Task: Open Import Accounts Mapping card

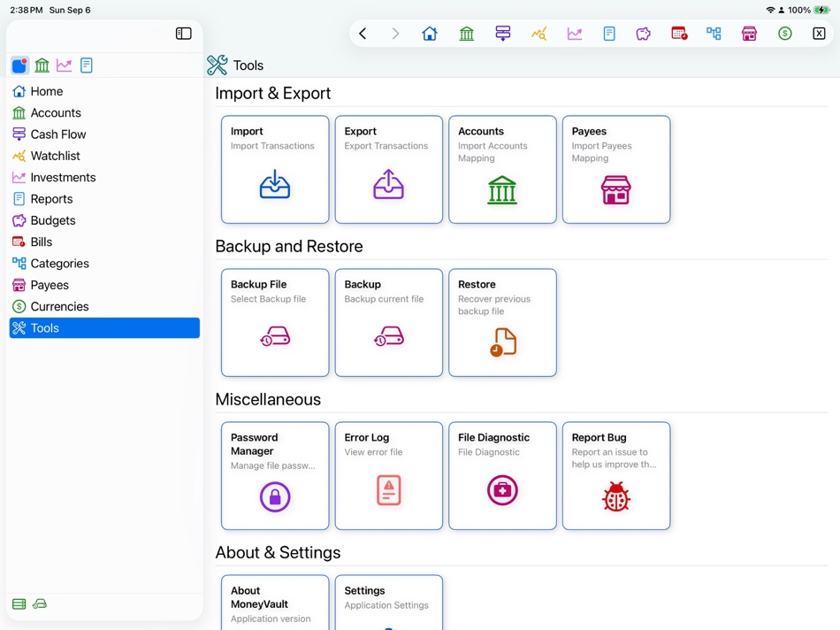Action: [x=502, y=169]
